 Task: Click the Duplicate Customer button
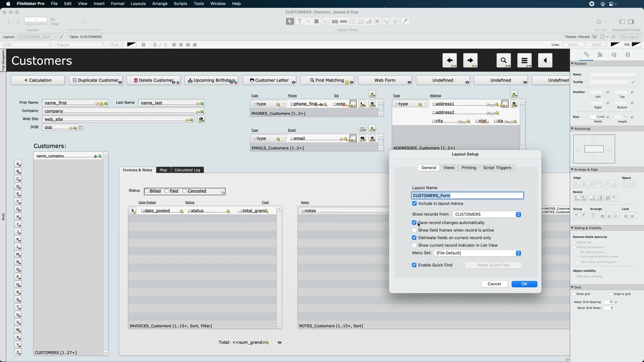tap(96, 80)
